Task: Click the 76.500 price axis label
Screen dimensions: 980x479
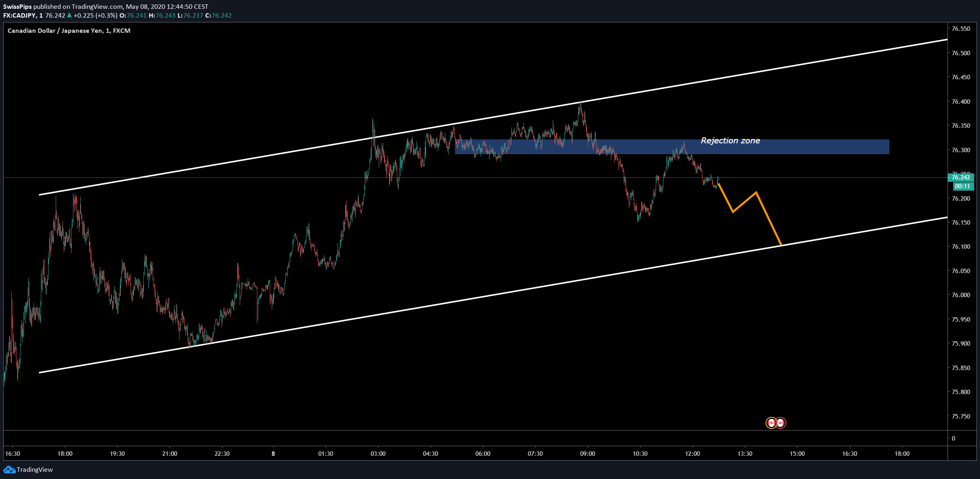Action: pyautogui.click(x=961, y=53)
